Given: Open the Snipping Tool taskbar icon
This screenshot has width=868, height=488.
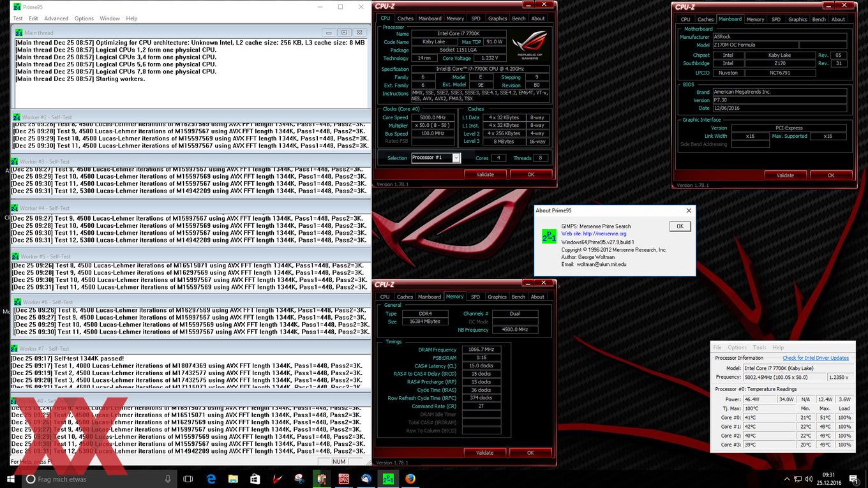Looking at the screenshot, I should (x=299, y=478).
